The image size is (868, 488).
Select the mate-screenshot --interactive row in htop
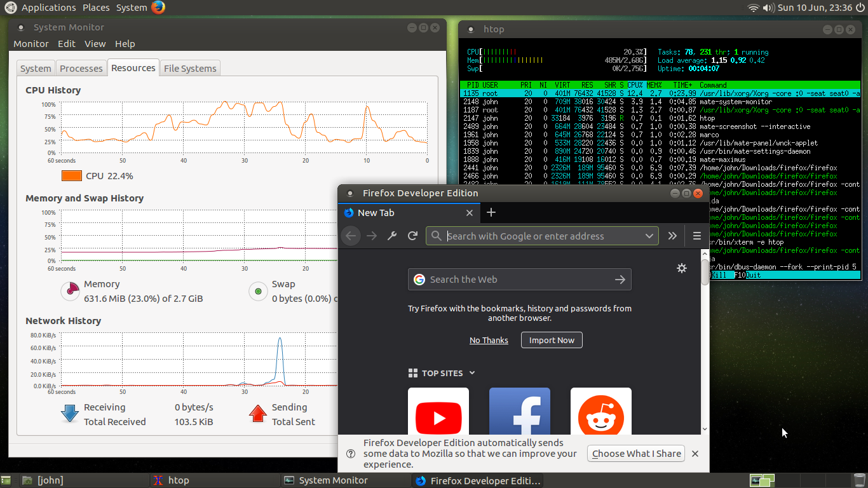pyautogui.click(x=660, y=126)
